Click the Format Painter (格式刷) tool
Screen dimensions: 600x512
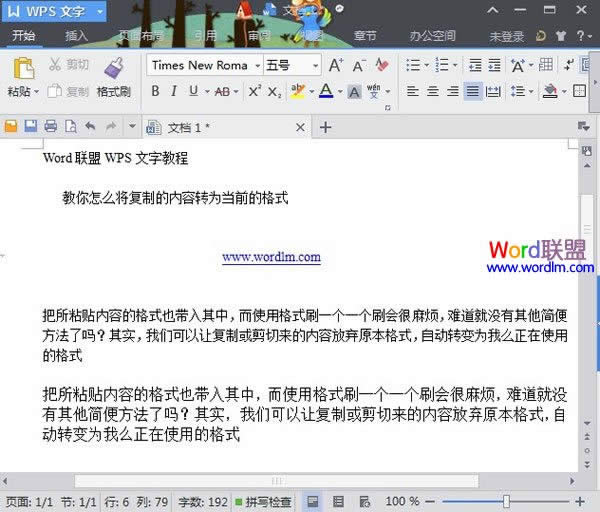pos(113,76)
